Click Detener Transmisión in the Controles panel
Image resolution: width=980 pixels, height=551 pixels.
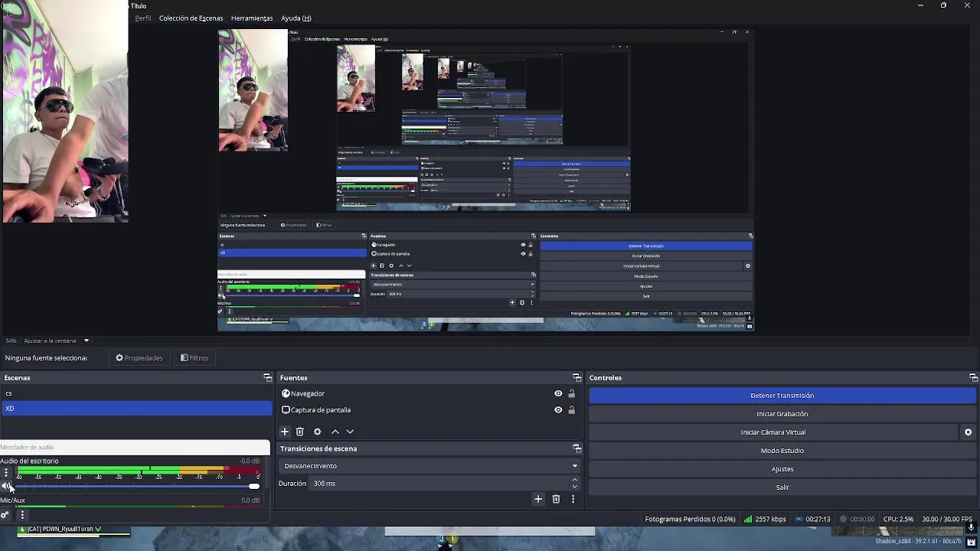tap(782, 396)
